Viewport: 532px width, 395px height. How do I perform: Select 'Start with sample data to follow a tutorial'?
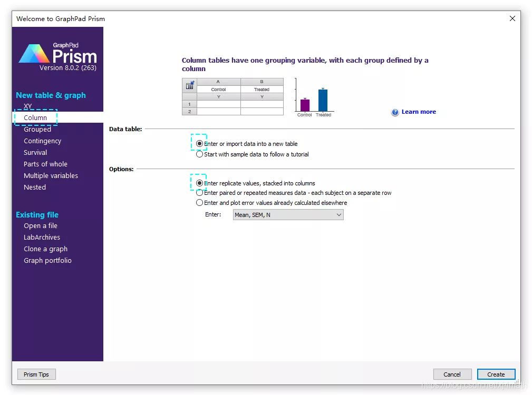coord(199,154)
